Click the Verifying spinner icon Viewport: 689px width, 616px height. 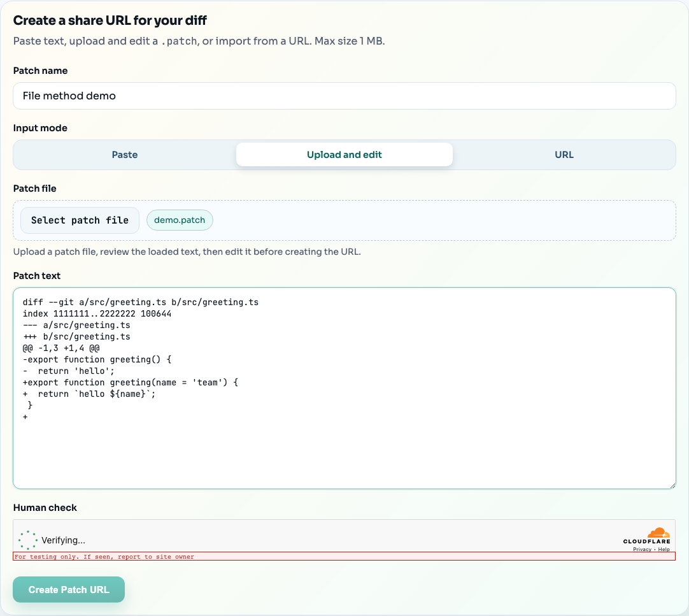pyautogui.click(x=28, y=540)
